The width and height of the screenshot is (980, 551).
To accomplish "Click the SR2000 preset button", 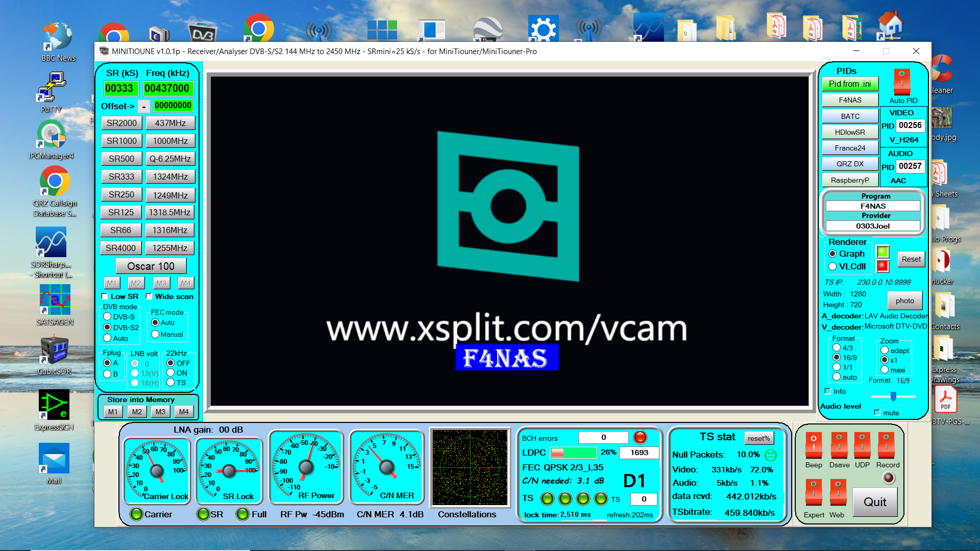I will point(121,123).
